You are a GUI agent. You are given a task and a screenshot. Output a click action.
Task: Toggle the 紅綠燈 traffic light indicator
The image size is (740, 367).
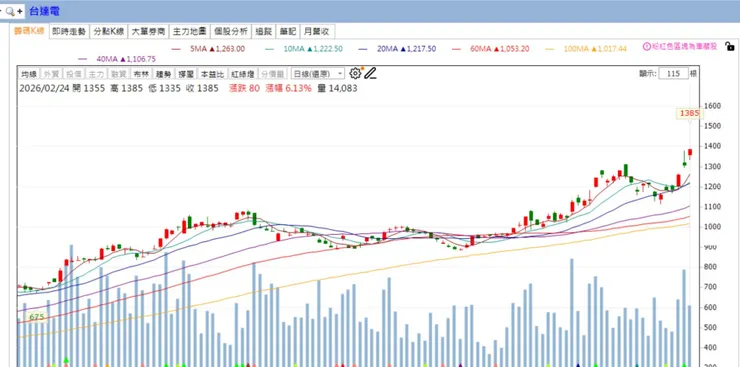(243, 74)
